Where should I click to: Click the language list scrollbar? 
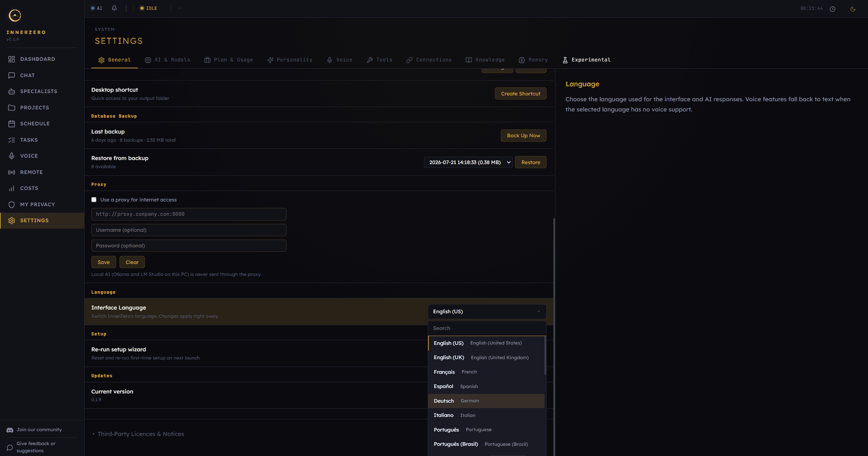pyautogui.click(x=545, y=355)
